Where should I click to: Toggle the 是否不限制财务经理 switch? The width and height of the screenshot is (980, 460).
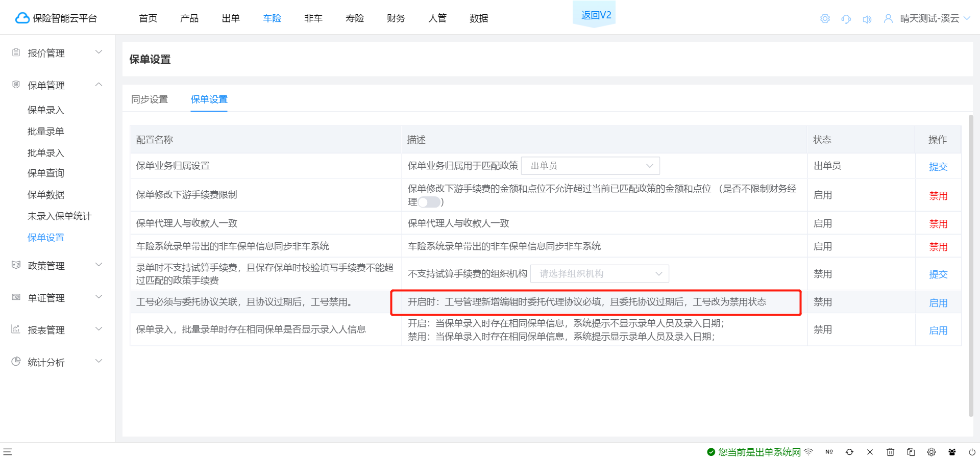[x=429, y=202]
